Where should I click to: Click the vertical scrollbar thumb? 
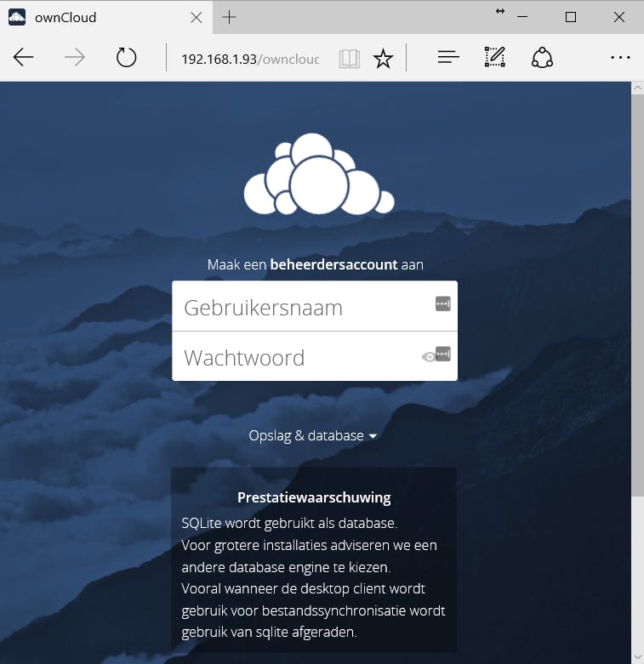(x=637, y=295)
